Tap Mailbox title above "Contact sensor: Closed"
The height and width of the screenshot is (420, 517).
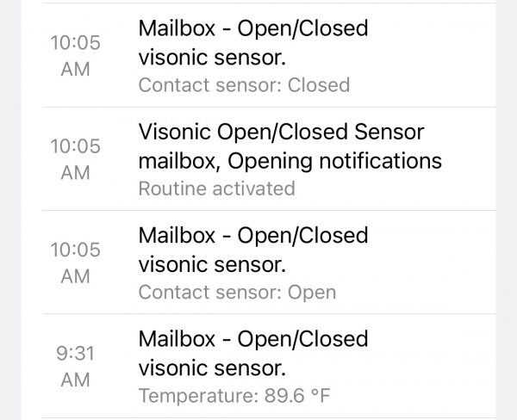click(252, 28)
